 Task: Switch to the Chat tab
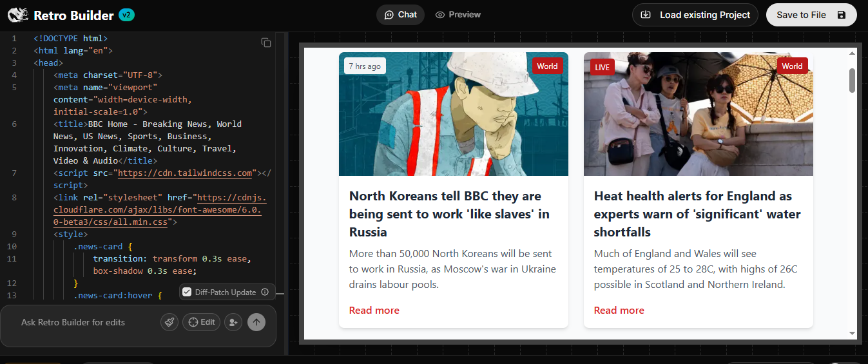[x=400, y=15]
